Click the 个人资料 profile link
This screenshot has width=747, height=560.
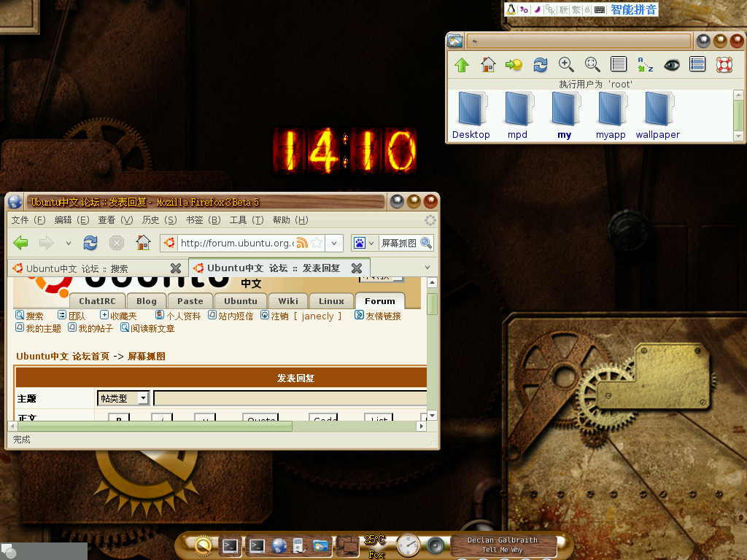[x=178, y=316]
